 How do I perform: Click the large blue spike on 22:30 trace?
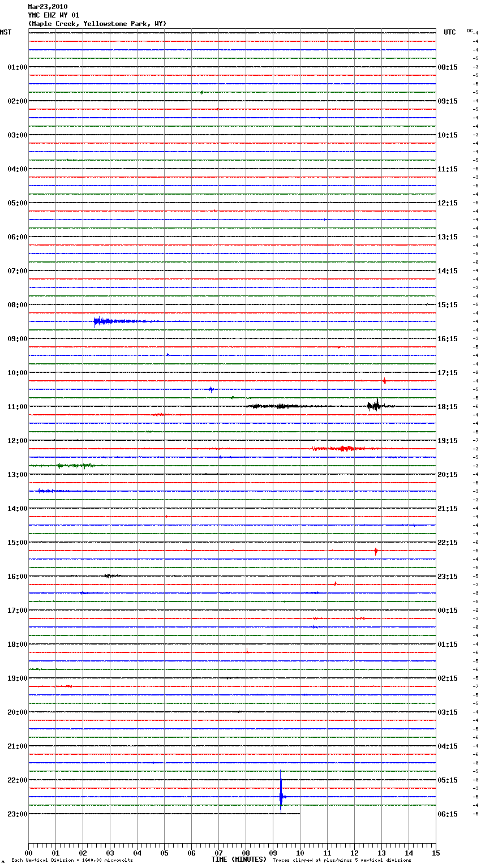(x=281, y=792)
